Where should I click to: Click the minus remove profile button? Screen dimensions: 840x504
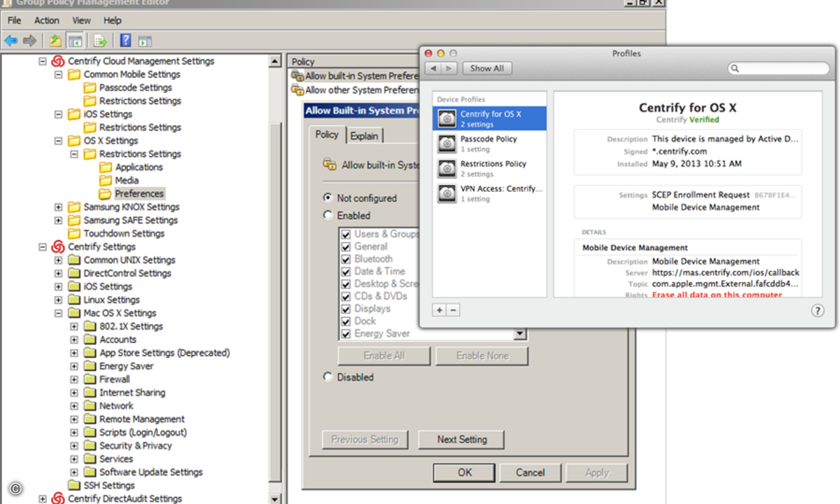tap(453, 310)
